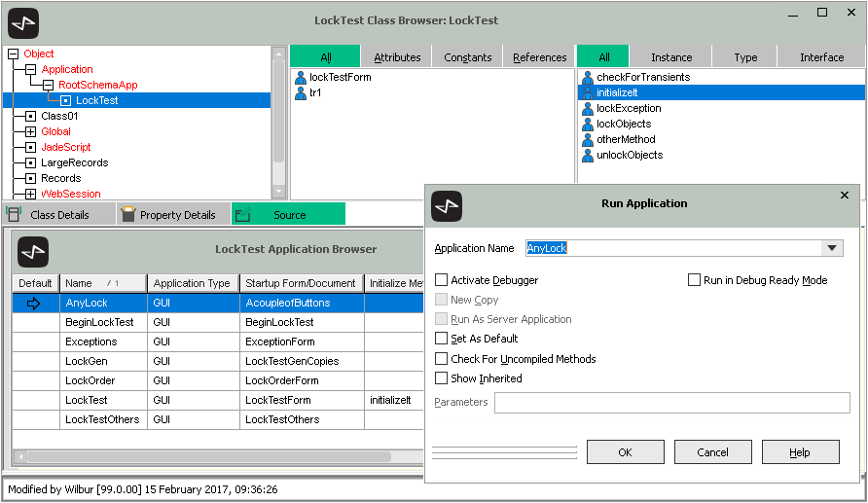
Task: Tick the Run in Debug Ready Mode checkbox
Action: click(x=695, y=280)
